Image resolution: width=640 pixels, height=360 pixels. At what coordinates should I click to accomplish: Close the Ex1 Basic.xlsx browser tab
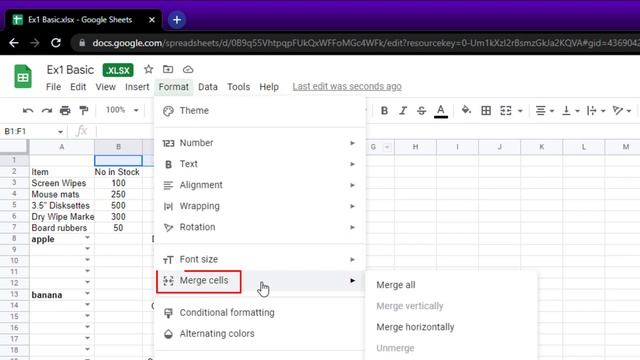[152, 20]
